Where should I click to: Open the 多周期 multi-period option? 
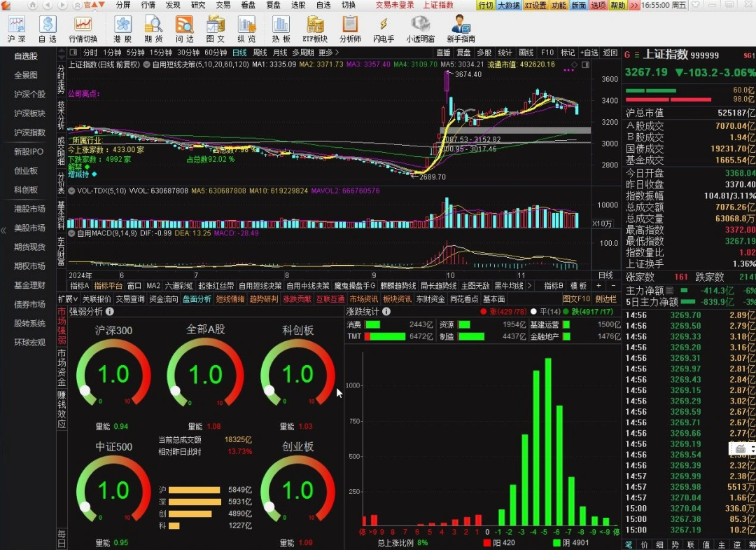[303, 53]
